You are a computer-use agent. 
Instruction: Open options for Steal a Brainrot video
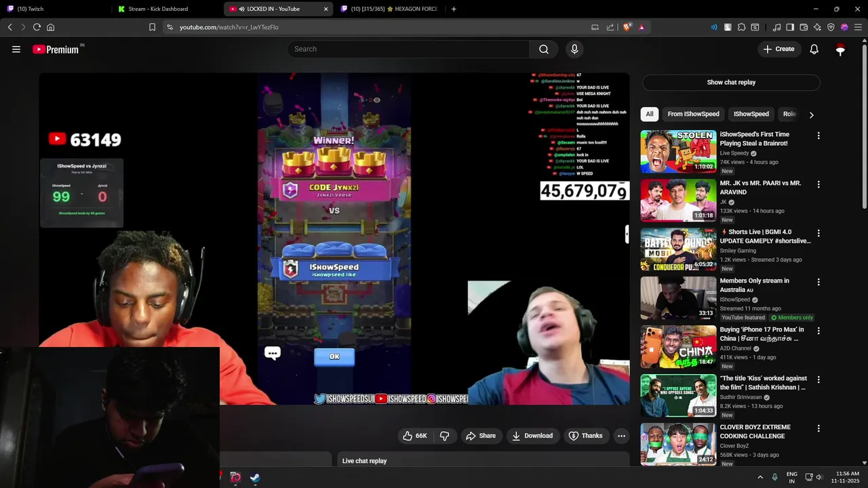[818, 136]
